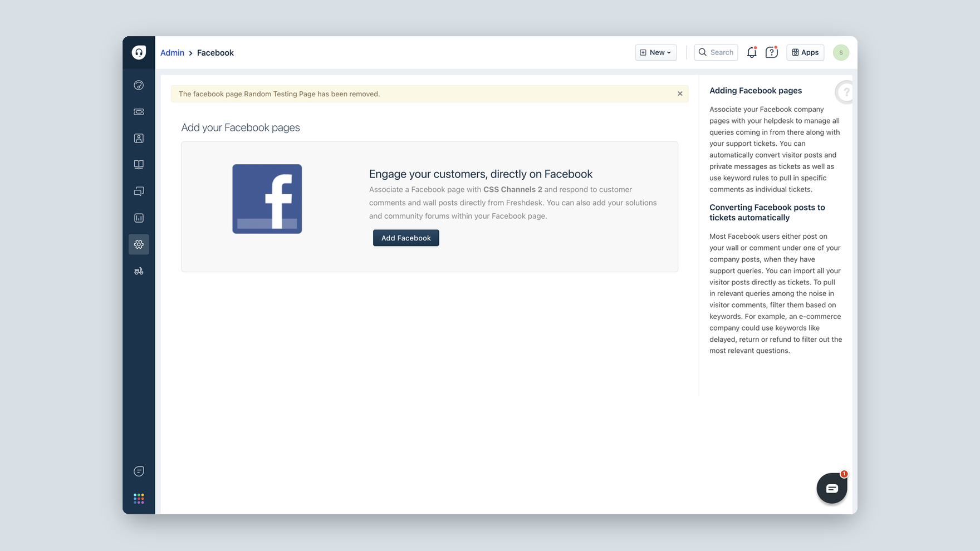Screen dimensions: 980x551
Task: Click the 'Add your Facebook pages' heading
Action: coord(241,127)
